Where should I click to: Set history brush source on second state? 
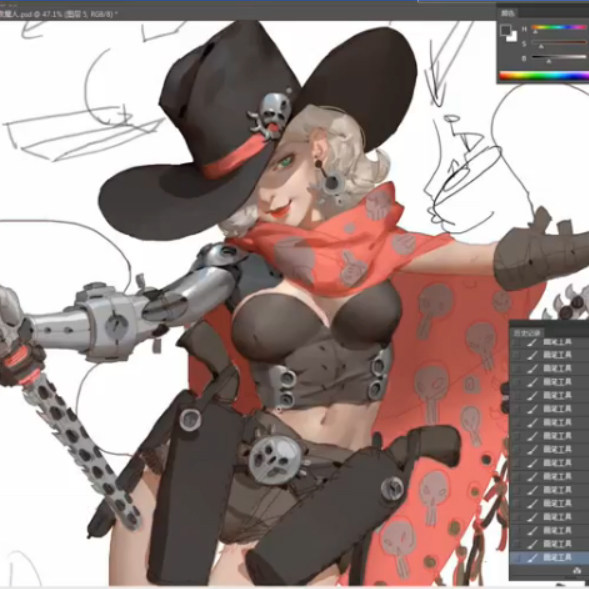point(516,355)
